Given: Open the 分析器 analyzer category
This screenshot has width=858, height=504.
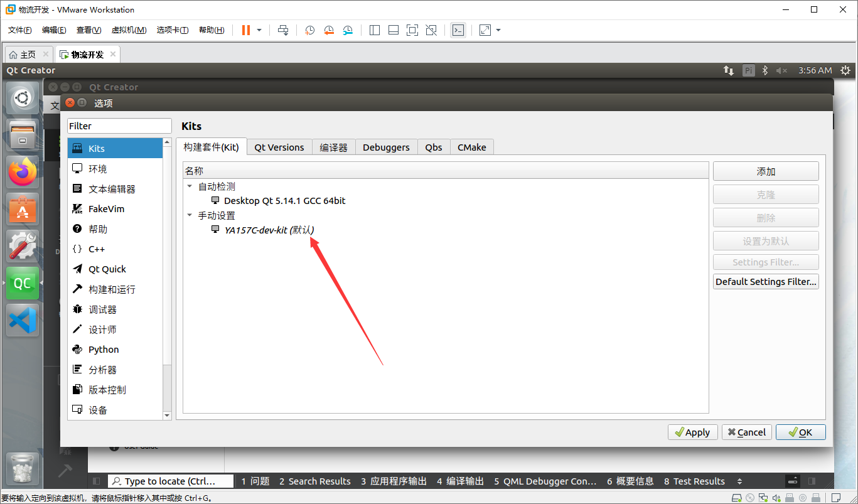Looking at the screenshot, I should (115, 370).
